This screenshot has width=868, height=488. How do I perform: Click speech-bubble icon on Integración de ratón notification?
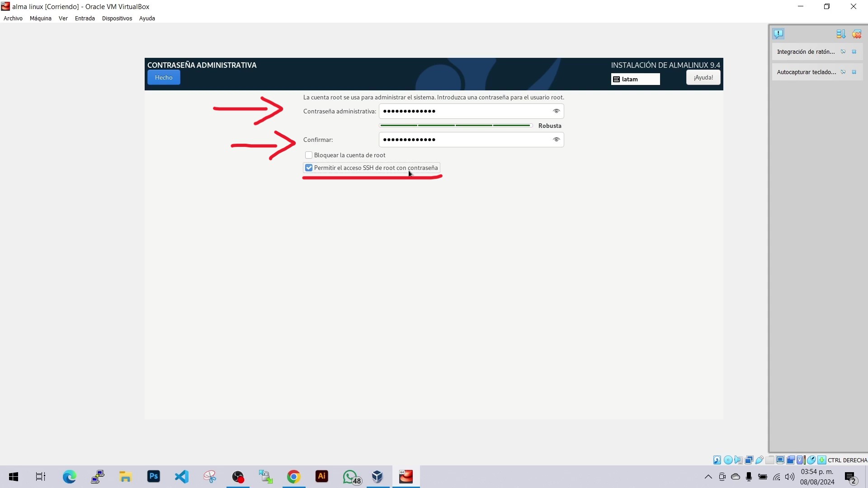[843, 52]
